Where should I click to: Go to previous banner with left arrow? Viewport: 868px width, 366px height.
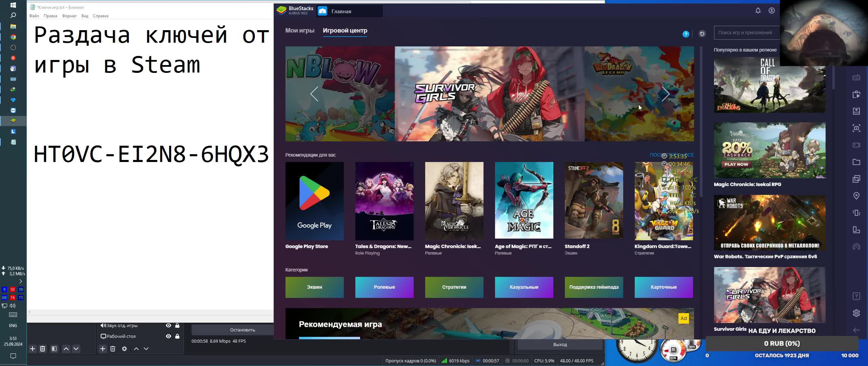pyautogui.click(x=314, y=94)
